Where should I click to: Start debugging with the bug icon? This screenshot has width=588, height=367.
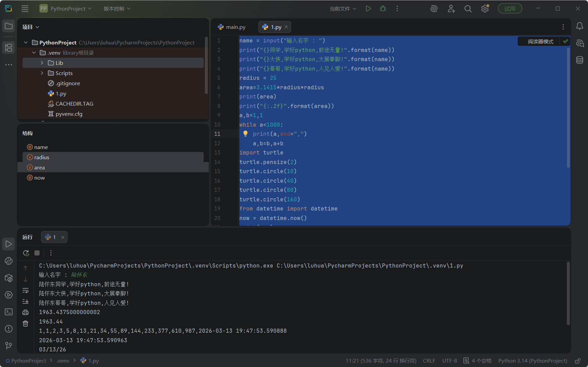(x=383, y=8)
